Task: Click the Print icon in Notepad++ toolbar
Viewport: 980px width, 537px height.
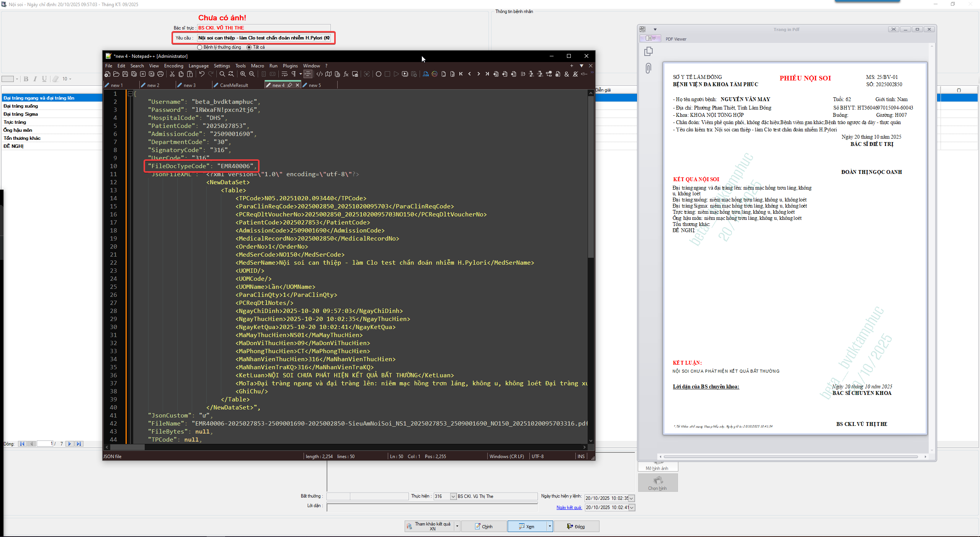Action: (x=160, y=74)
